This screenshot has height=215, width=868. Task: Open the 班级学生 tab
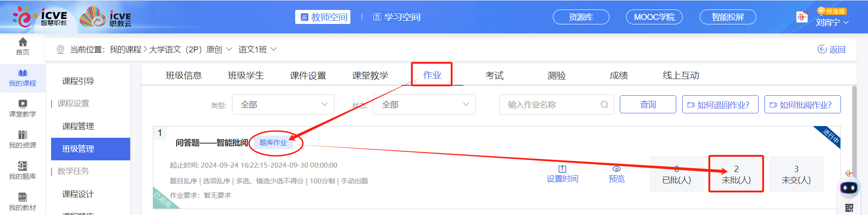click(245, 75)
